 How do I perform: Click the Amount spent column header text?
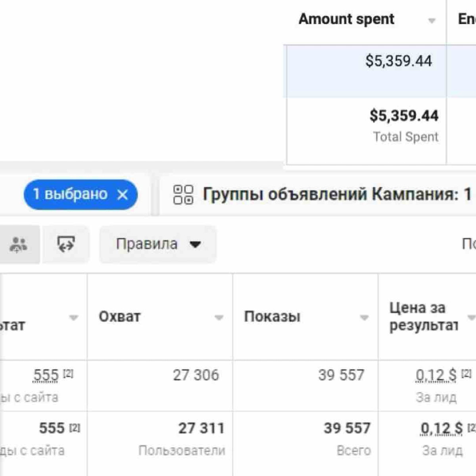point(346,18)
